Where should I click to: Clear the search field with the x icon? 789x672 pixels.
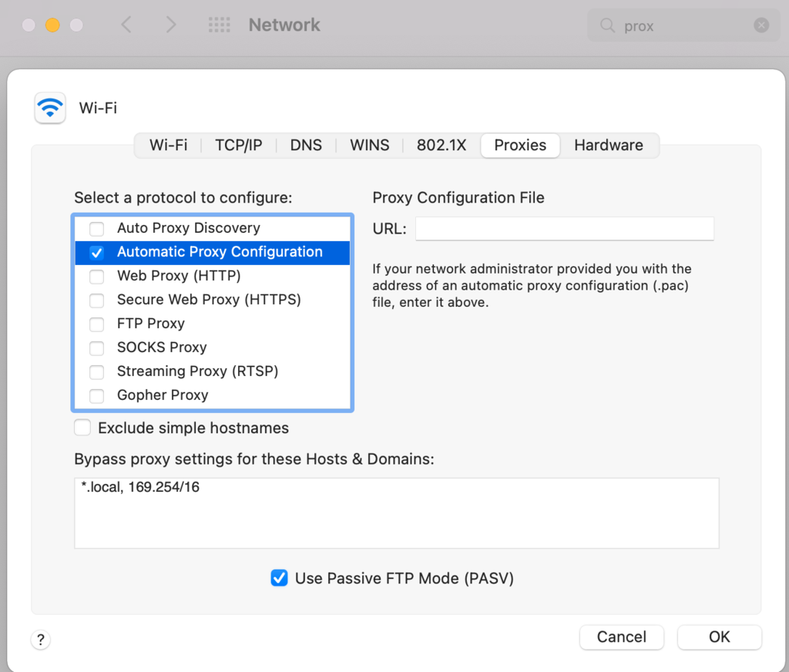pos(761,24)
